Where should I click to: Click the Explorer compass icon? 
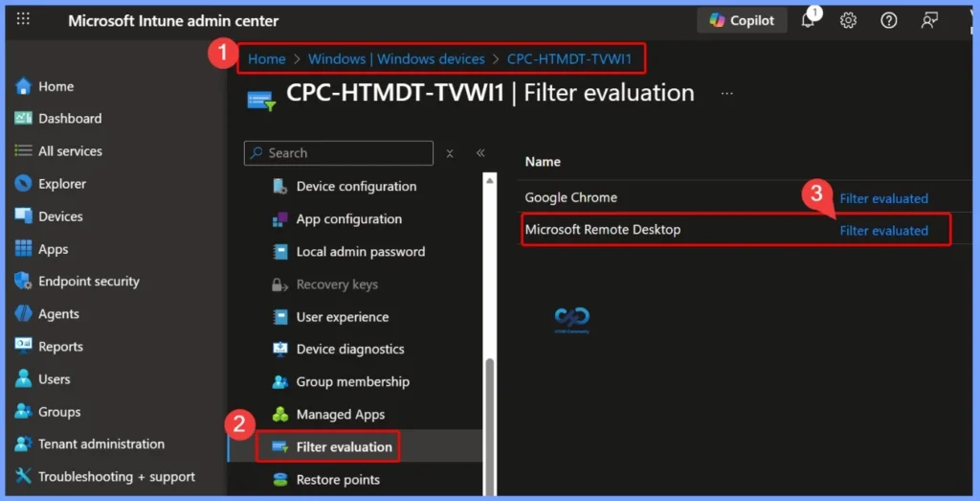point(23,184)
